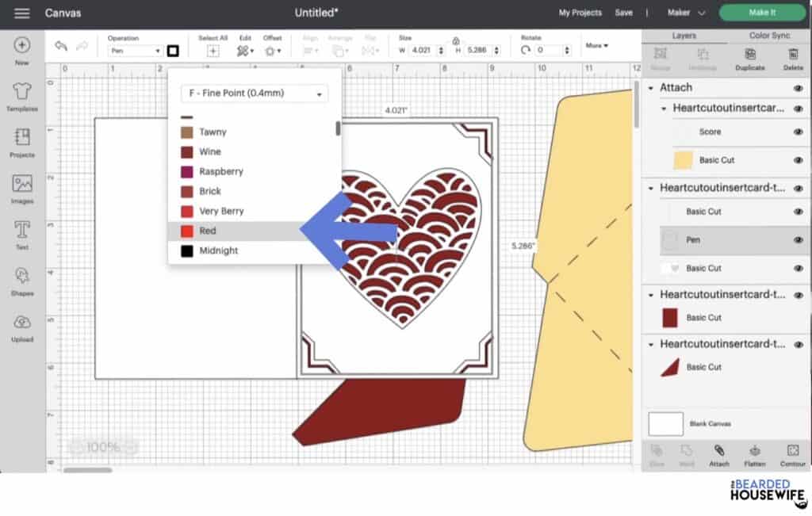The image size is (812, 516).
Task: Open the pen tip dropdown showing Fine Point 0.4mm
Action: click(254, 94)
